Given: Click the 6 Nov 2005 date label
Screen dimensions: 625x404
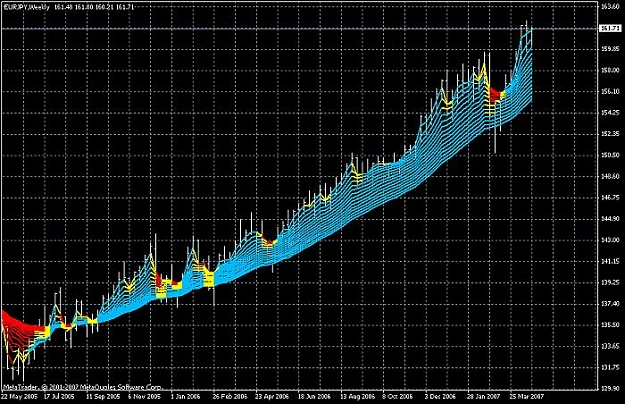Looking at the screenshot, I should [x=144, y=397].
